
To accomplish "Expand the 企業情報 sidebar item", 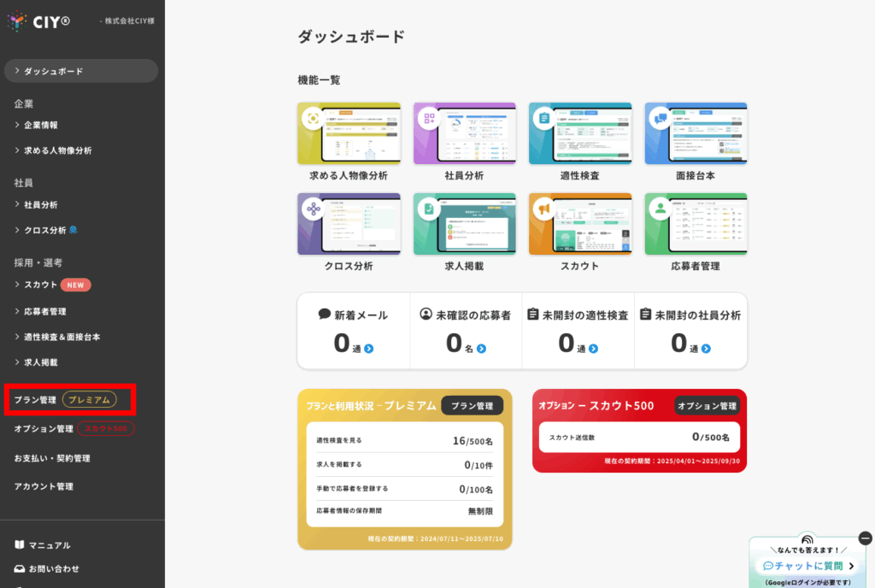I will pos(41,125).
